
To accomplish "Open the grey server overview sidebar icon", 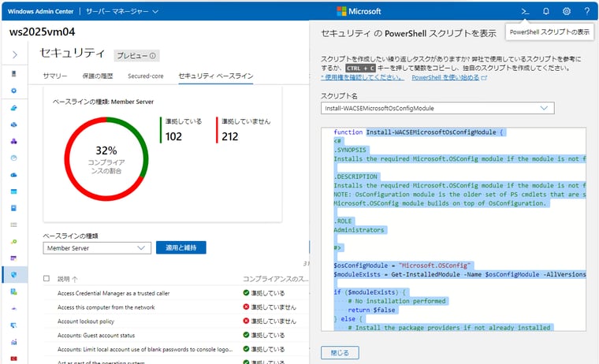I will click(x=13, y=74).
